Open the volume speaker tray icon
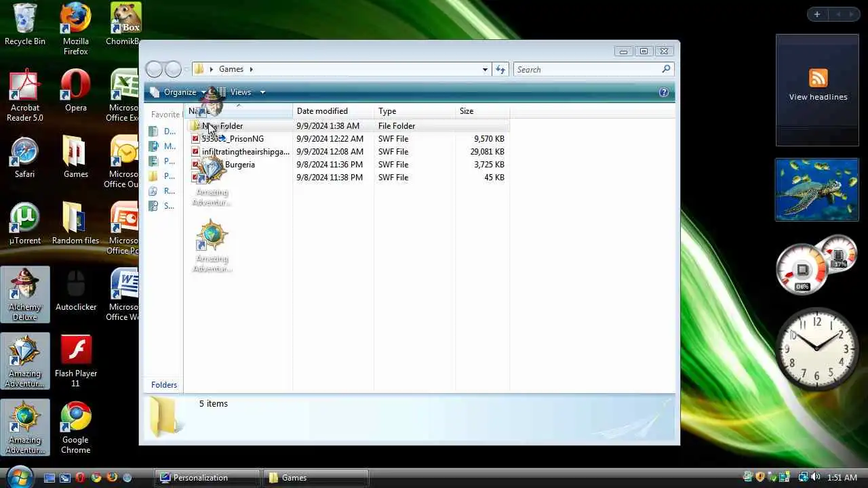 click(815, 477)
